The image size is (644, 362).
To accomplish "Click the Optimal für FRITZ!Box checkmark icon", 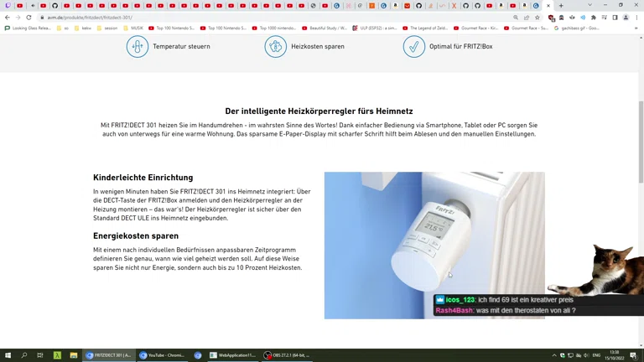I will 414,47.
